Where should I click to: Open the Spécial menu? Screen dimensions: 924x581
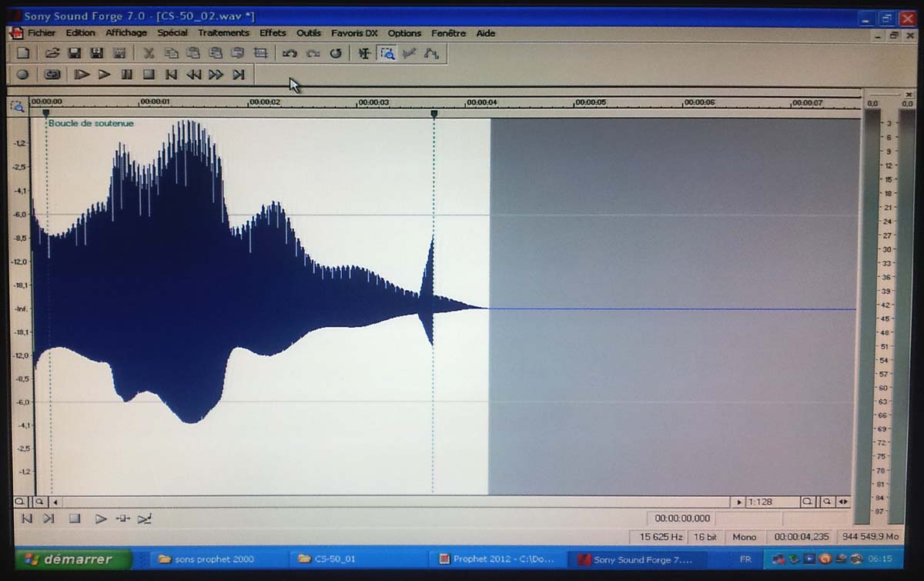click(x=172, y=33)
